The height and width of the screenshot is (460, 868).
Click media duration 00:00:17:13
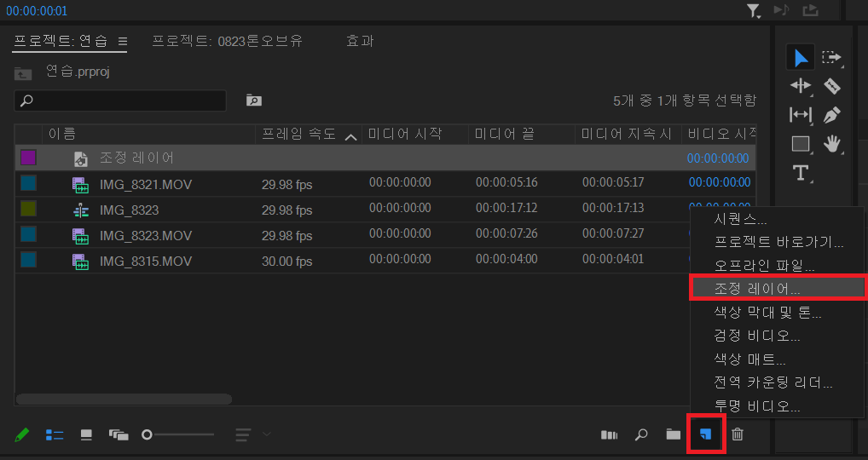[x=613, y=208]
